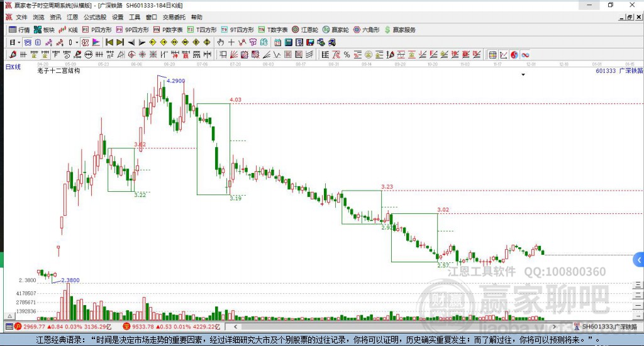Click the 4.03 resistance level label
The image size is (644, 346).
235,99
